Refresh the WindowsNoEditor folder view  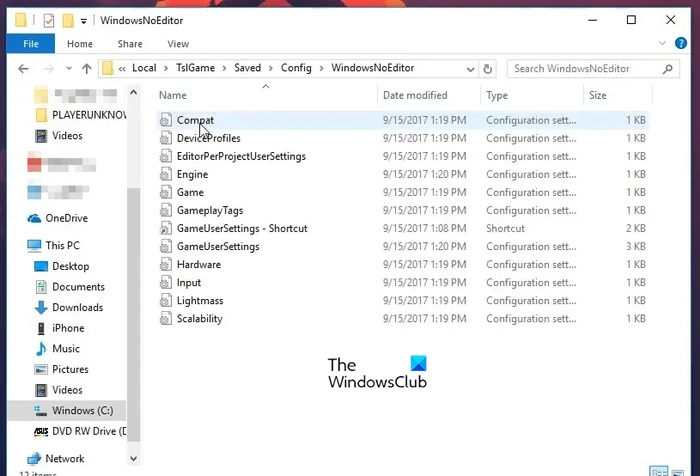point(488,69)
